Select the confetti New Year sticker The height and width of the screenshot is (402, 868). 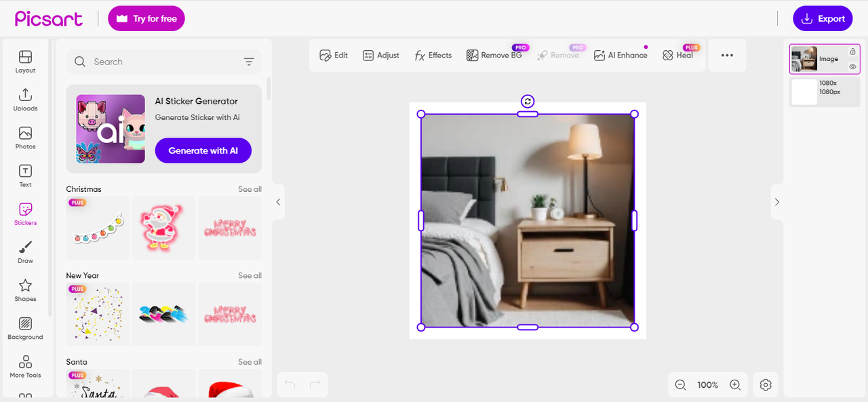click(98, 315)
